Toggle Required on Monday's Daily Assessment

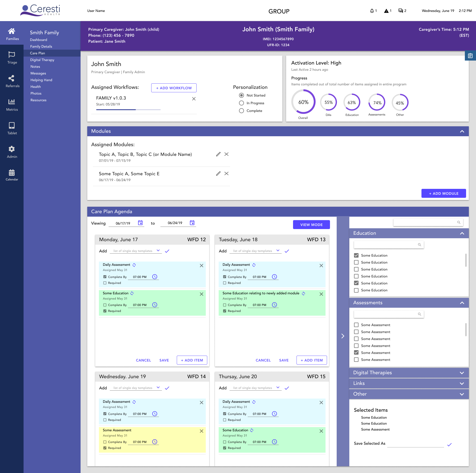pyautogui.click(x=105, y=283)
